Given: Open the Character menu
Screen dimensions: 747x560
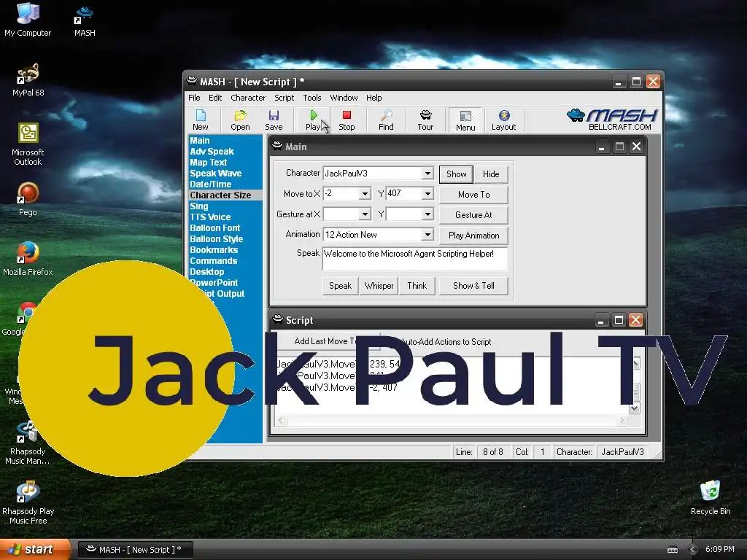Looking at the screenshot, I should click(x=248, y=98).
